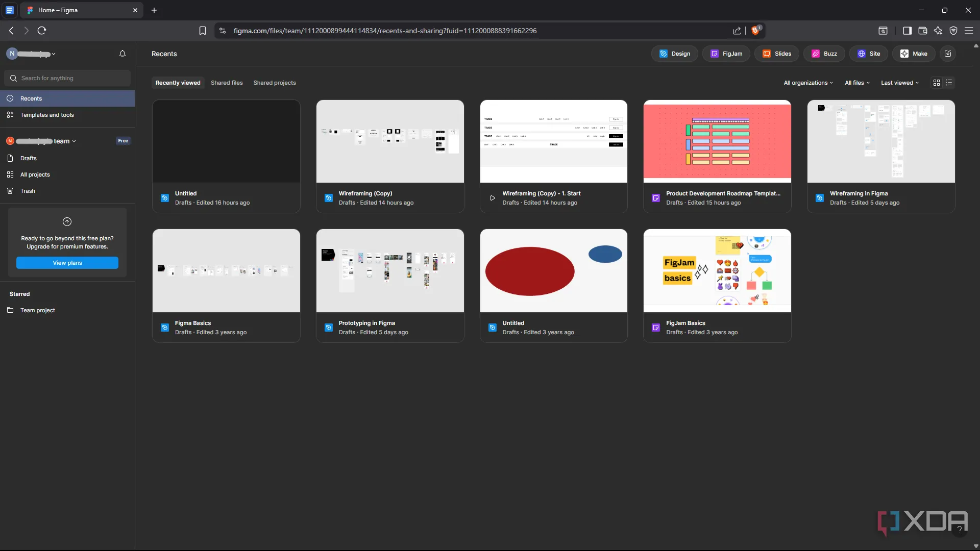The height and width of the screenshot is (551, 980).
Task: Switch to grid view layout
Action: point(937,83)
